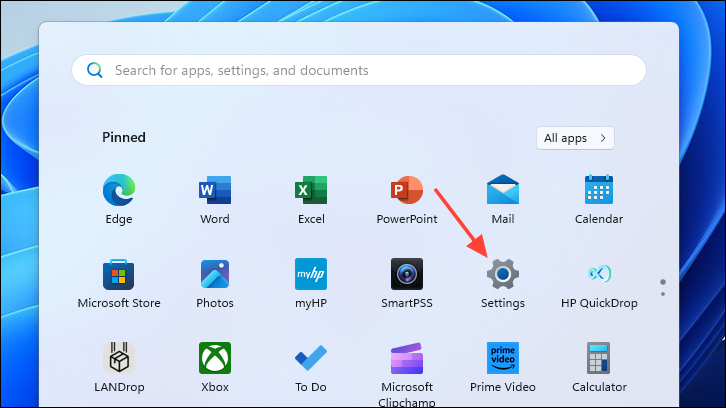The width and height of the screenshot is (726, 408).
Task: Open the Photos app
Action: coord(215,274)
